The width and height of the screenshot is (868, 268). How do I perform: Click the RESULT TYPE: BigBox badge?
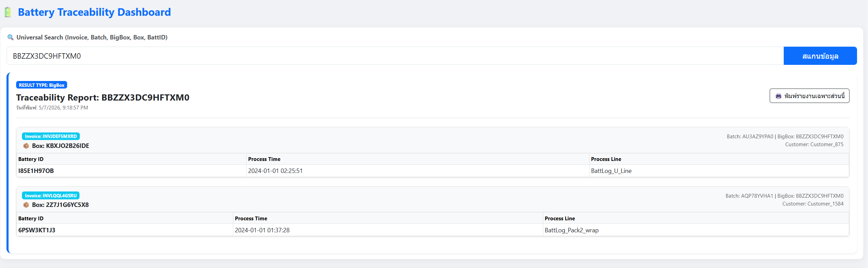[41, 85]
